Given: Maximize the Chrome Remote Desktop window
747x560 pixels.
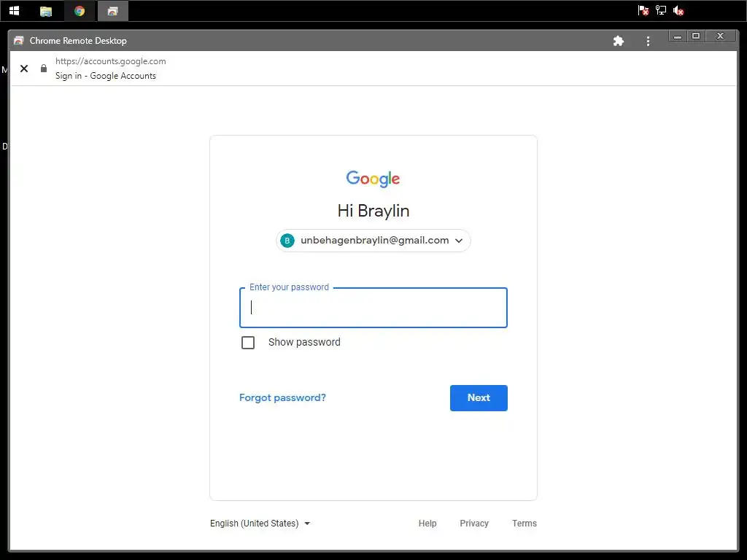Looking at the screenshot, I should (x=696, y=36).
